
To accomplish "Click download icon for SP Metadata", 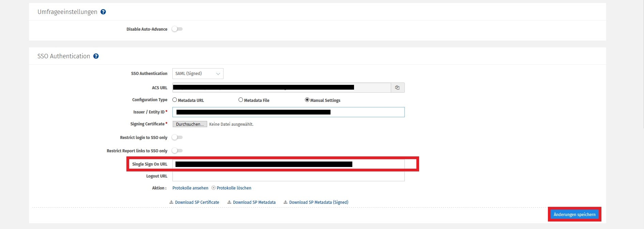I will coord(229,202).
